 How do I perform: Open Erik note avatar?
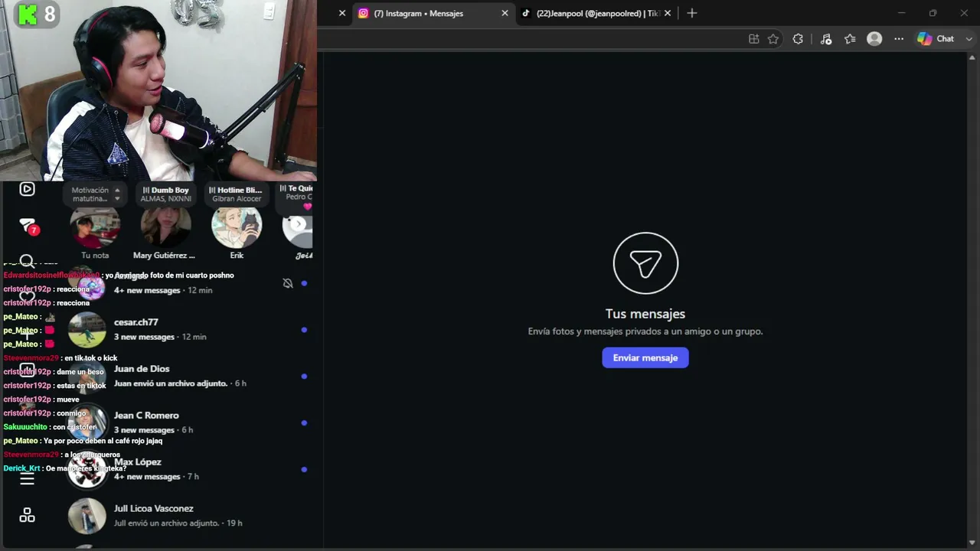[237, 227]
